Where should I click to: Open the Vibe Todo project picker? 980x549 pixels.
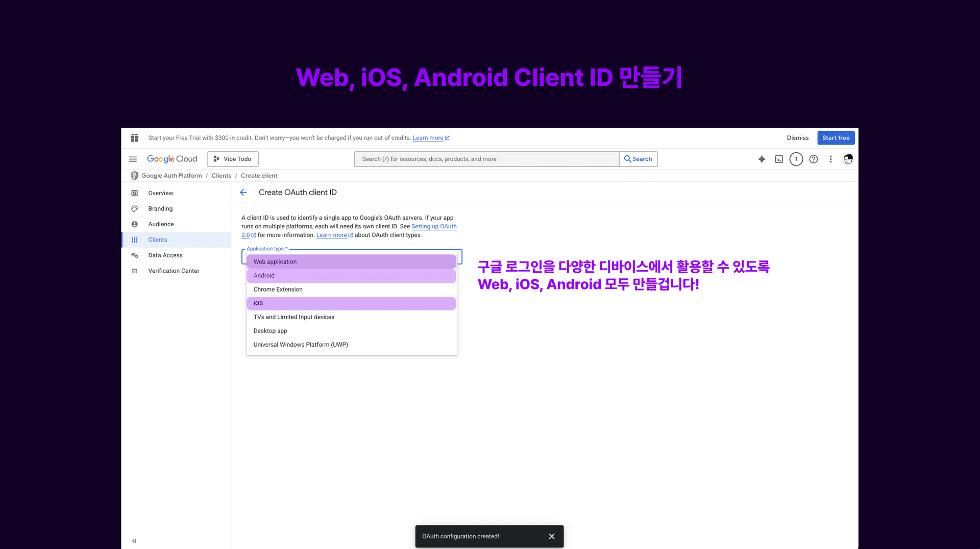(232, 159)
